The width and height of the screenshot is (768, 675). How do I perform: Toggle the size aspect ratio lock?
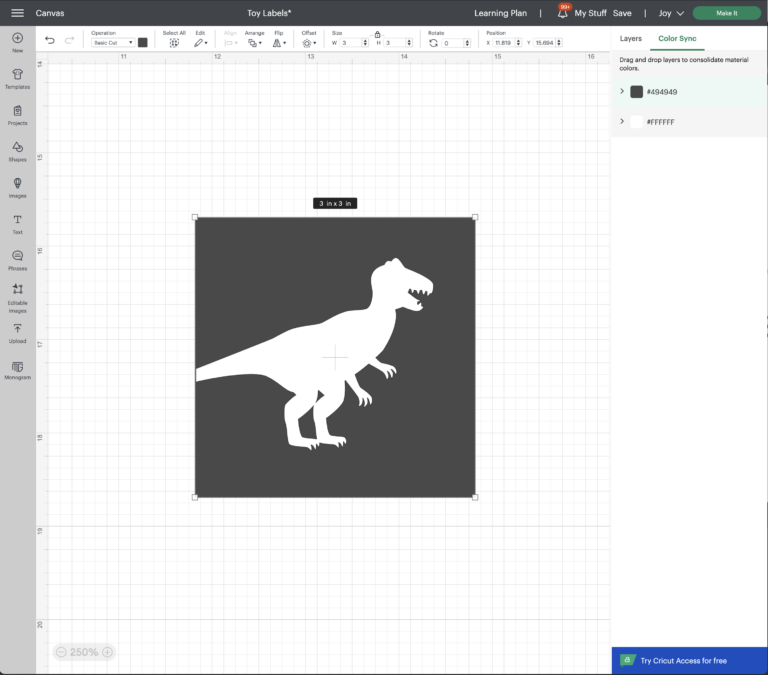tap(377, 34)
